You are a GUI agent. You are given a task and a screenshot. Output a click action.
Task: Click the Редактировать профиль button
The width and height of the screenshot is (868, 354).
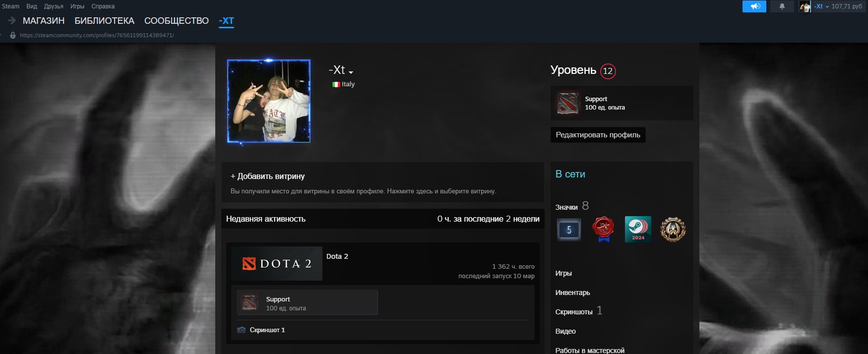pyautogui.click(x=598, y=135)
